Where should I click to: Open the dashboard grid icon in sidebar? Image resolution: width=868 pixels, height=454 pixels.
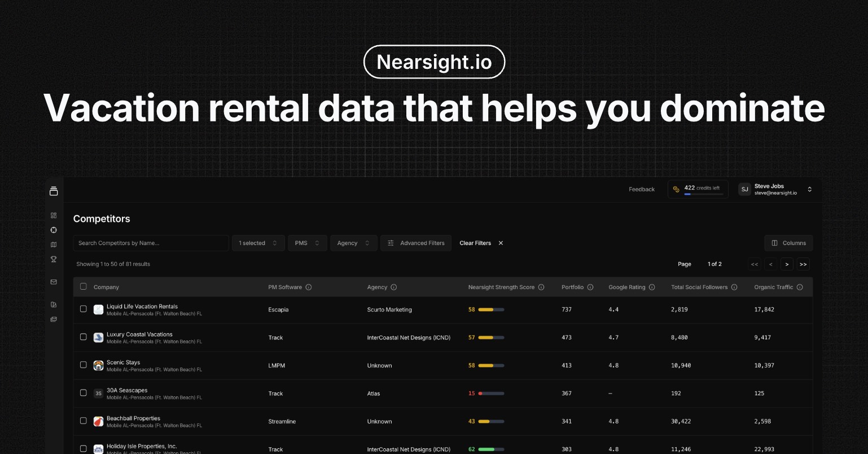coord(54,215)
